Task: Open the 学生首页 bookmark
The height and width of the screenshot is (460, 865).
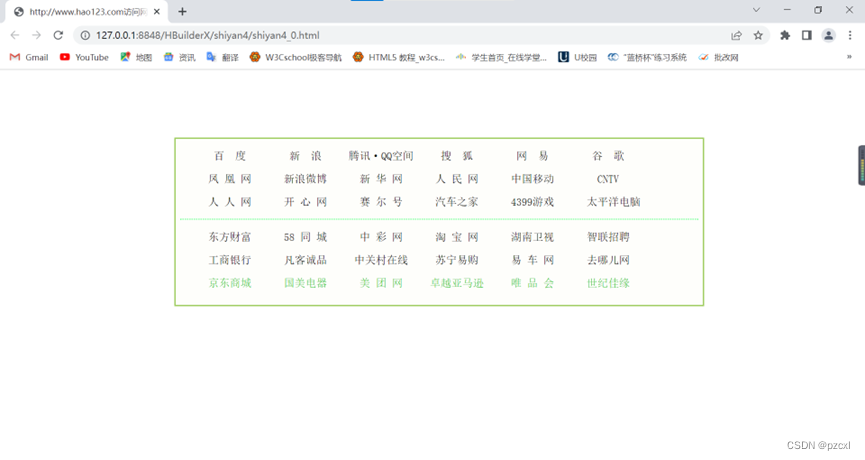Action: [x=501, y=57]
